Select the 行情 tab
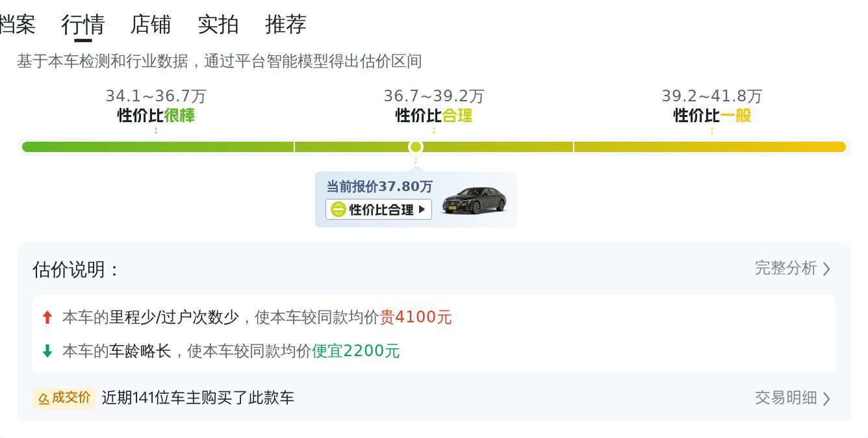 [x=83, y=25]
